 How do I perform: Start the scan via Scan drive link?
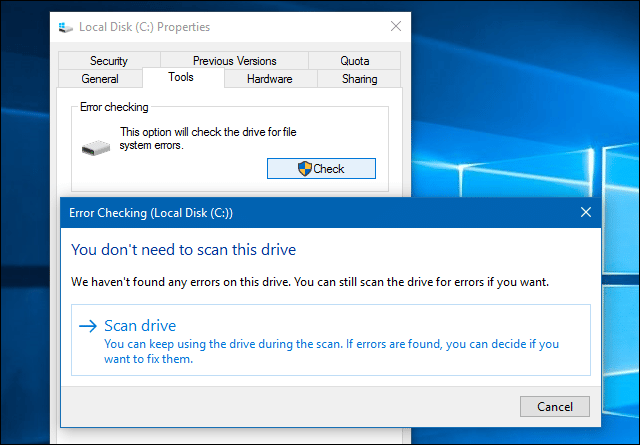[x=140, y=326]
